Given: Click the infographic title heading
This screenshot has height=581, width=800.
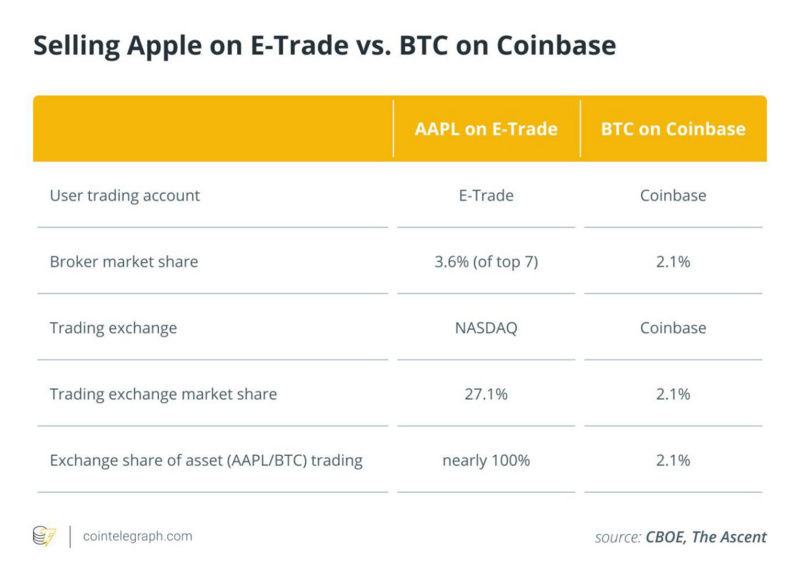Looking at the screenshot, I should pyautogui.click(x=324, y=45).
